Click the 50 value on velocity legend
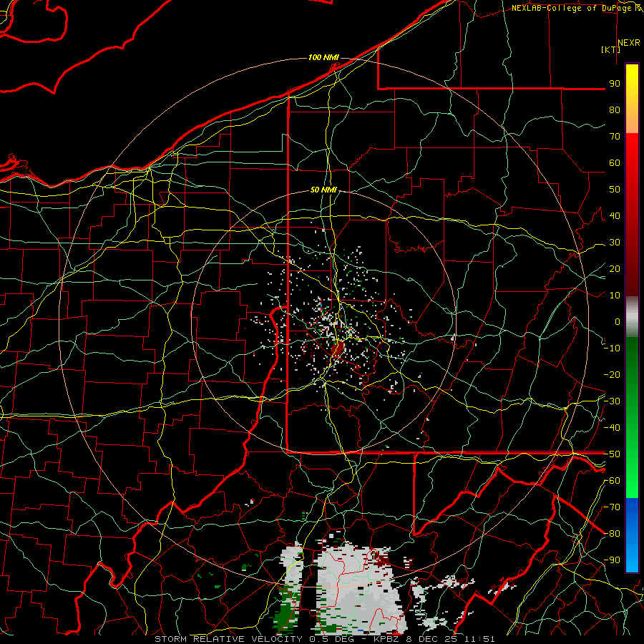Image resolution: width=644 pixels, height=644 pixels. [615, 190]
